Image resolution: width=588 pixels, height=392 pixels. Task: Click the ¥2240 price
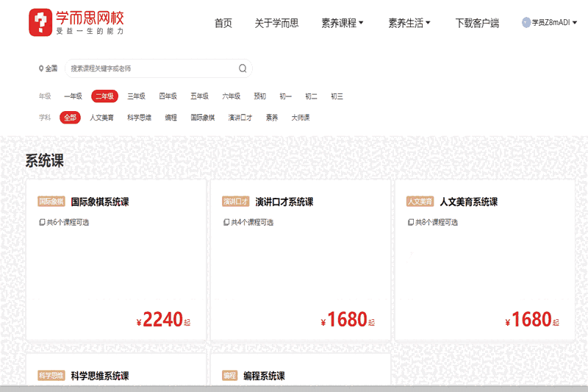click(x=163, y=320)
